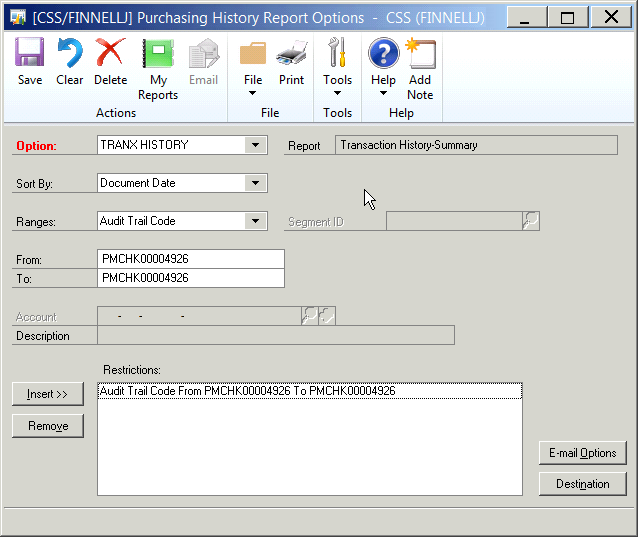Click the Print printer icon
The height and width of the screenshot is (537, 638).
pyautogui.click(x=291, y=53)
